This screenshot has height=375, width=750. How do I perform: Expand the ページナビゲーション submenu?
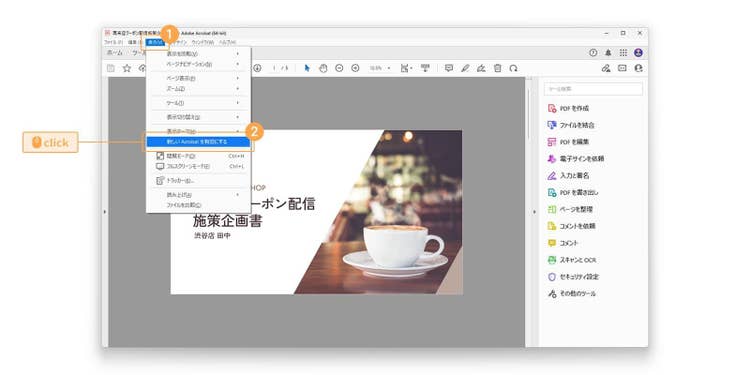pyautogui.click(x=199, y=64)
